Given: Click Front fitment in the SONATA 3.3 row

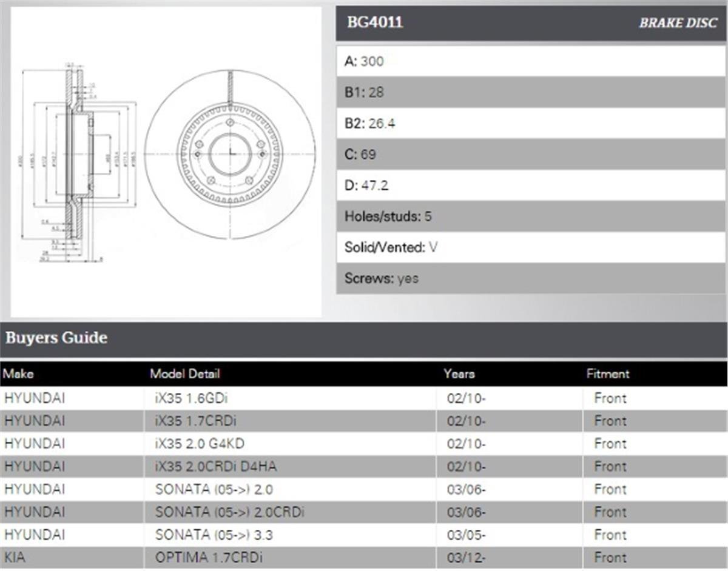Looking at the screenshot, I should pyautogui.click(x=610, y=535).
